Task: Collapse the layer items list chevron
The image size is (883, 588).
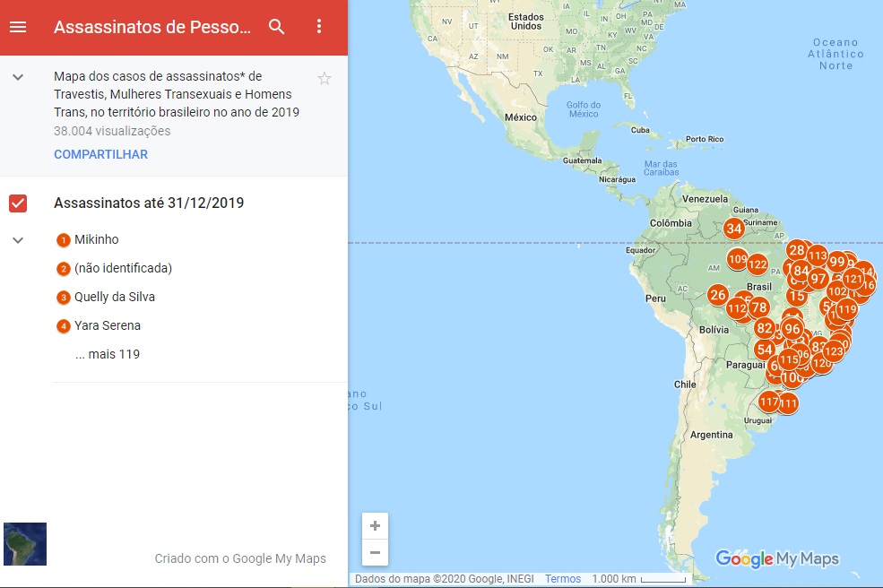Action: coord(18,240)
